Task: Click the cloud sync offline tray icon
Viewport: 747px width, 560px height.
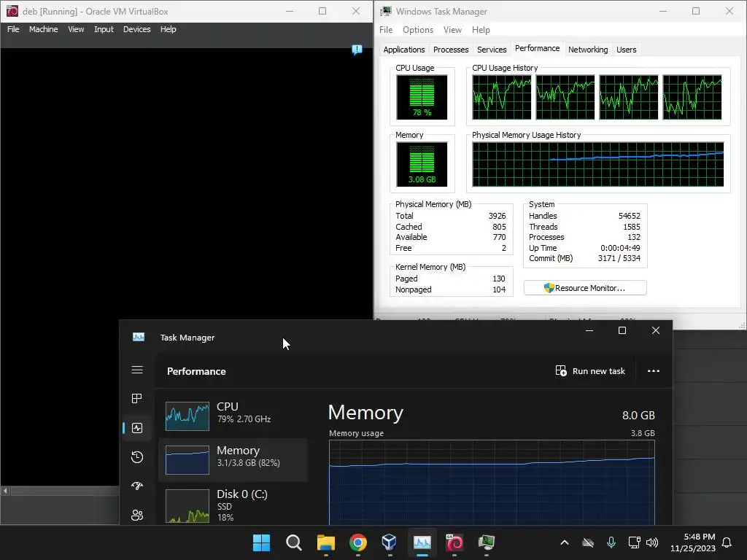Action: click(x=588, y=542)
